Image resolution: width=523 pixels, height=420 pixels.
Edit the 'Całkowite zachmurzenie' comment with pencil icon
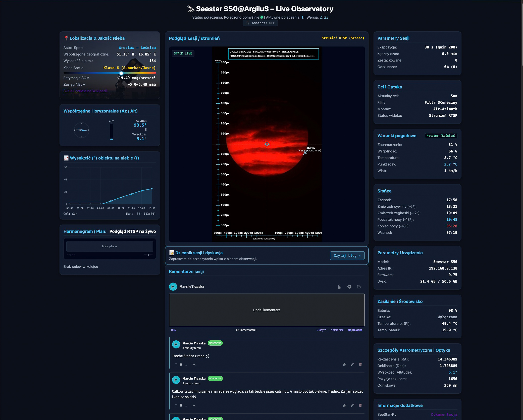[x=352, y=405]
